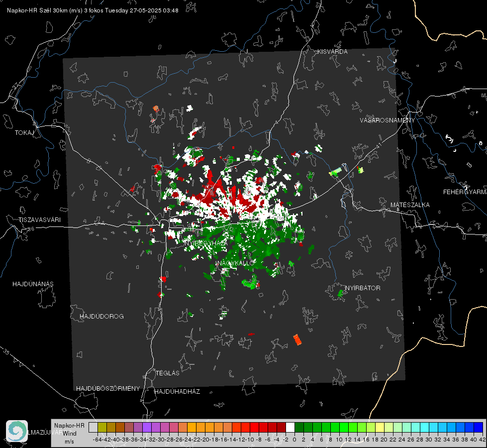Select the olive swatch between -64 and -42
Viewport: 487px width, 448px height.
click(102, 427)
